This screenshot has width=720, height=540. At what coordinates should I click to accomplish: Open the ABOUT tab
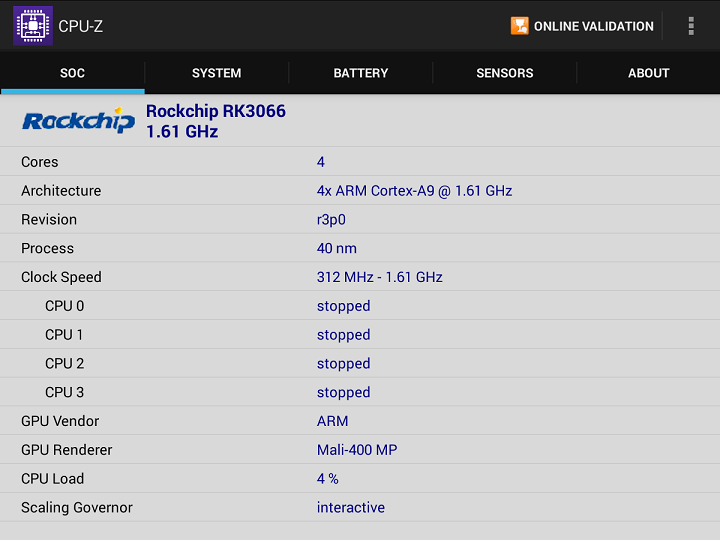648,73
